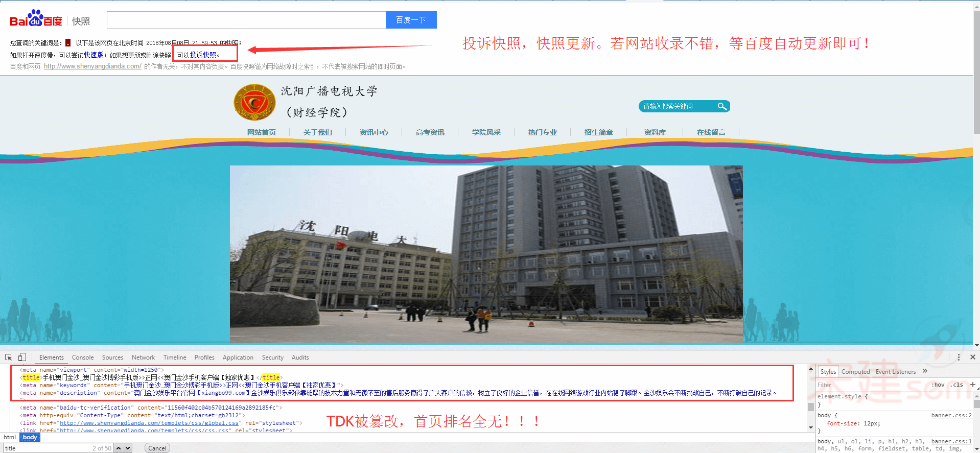The height and width of the screenshot is (453, 980).
Task: Jump to next search match arrow
Action: click(128, 448)
